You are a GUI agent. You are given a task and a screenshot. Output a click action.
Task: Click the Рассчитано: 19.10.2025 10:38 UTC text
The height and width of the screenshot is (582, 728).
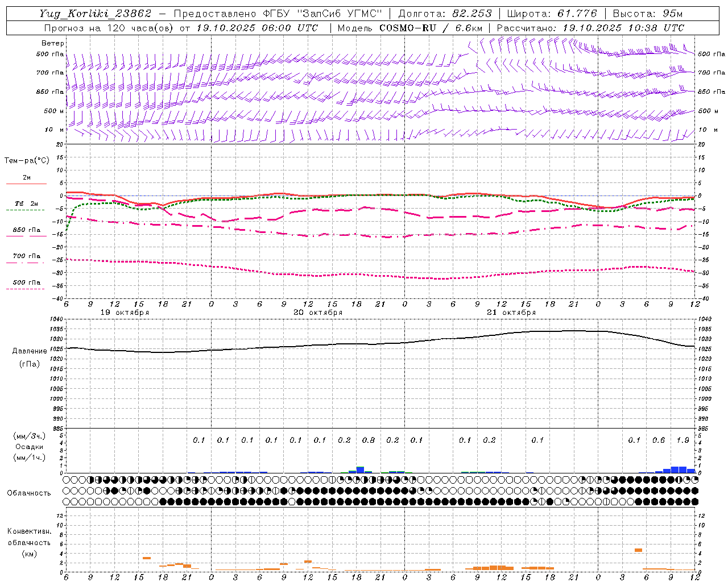point(590,28)
